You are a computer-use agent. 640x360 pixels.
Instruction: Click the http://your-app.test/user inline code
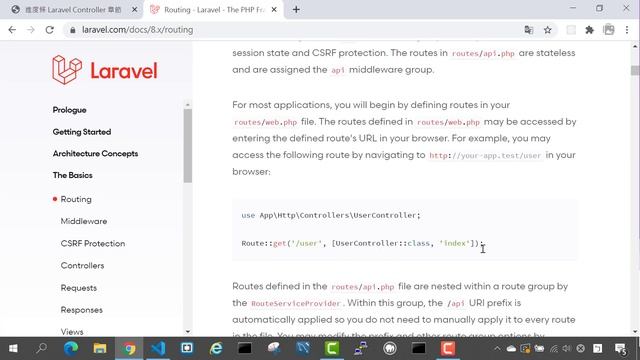(485, 156)
